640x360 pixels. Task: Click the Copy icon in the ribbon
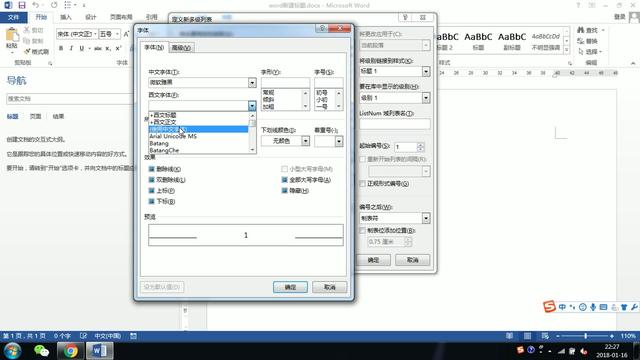tap(27, 41)
